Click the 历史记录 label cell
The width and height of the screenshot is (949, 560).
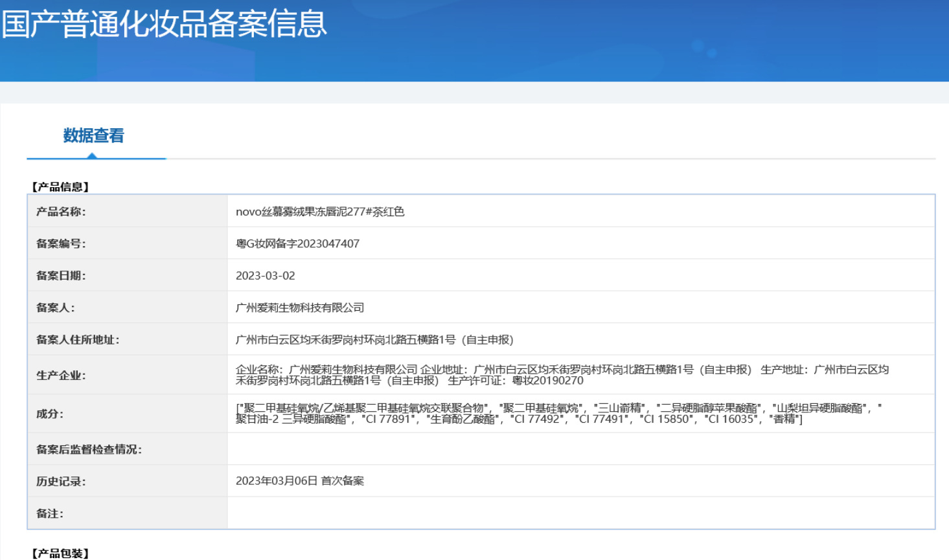127,481
